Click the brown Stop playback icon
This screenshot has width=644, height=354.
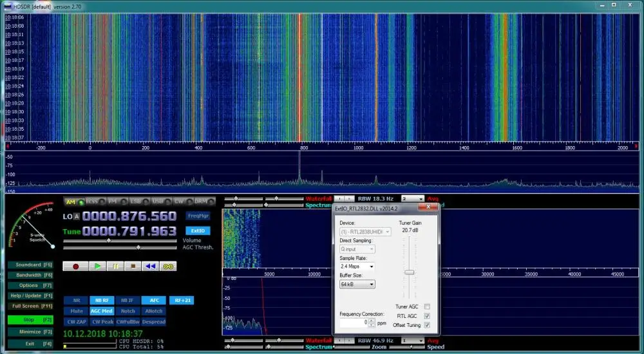pos(133,266)
